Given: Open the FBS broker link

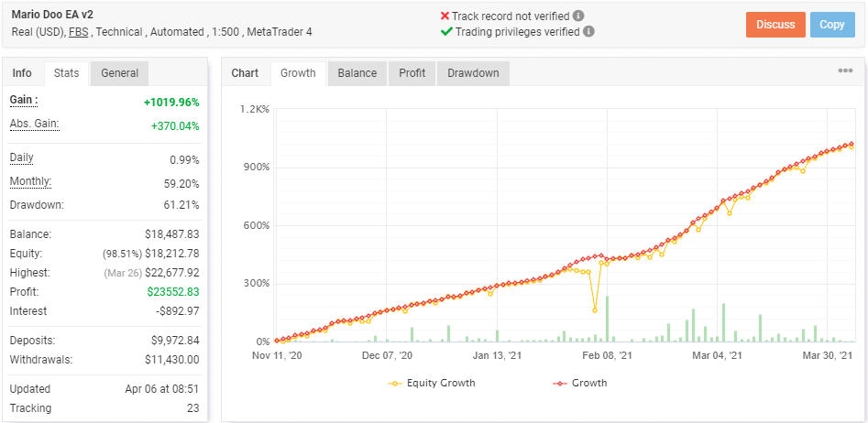Looking at the screenshot, I should coord(81,32).
